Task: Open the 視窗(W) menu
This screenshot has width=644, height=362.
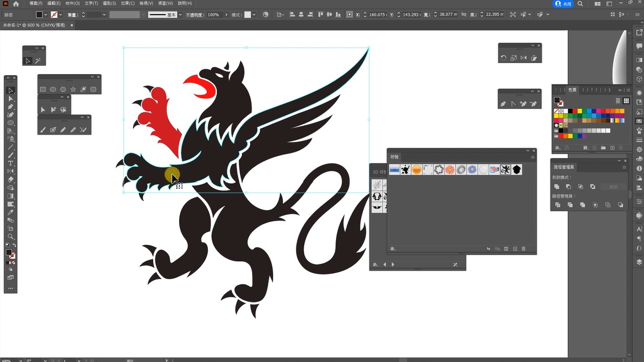Action: click(165, 4)
